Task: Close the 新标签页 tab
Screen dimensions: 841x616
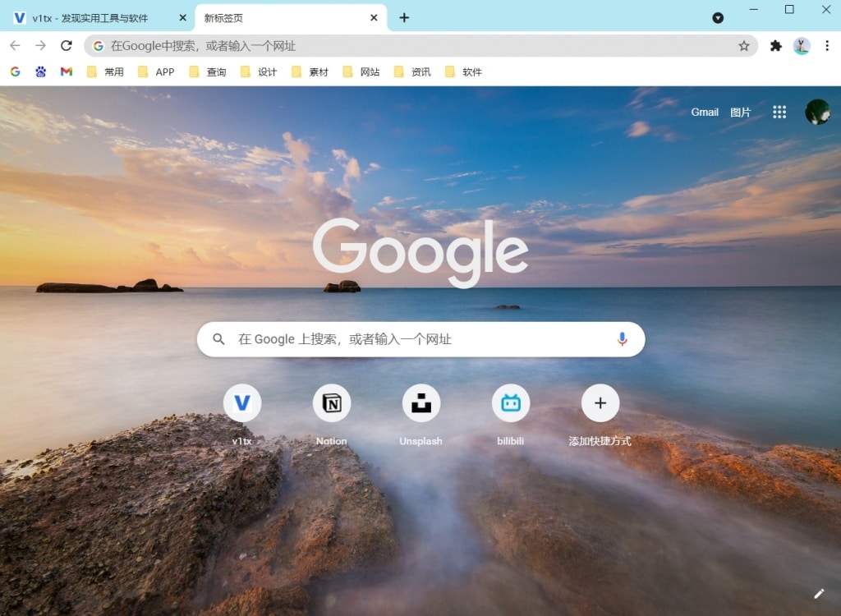Action: (374, 18)
